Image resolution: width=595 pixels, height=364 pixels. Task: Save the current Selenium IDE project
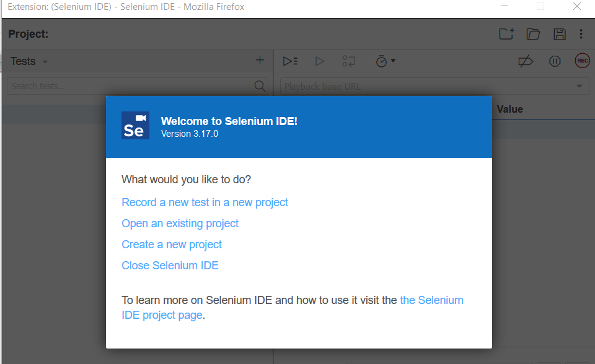pyautogui.click(x=560, y=34)
